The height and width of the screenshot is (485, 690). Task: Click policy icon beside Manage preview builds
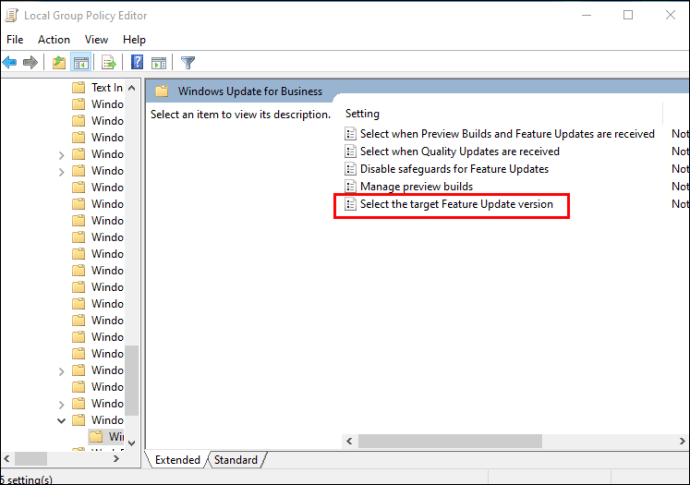350,187
